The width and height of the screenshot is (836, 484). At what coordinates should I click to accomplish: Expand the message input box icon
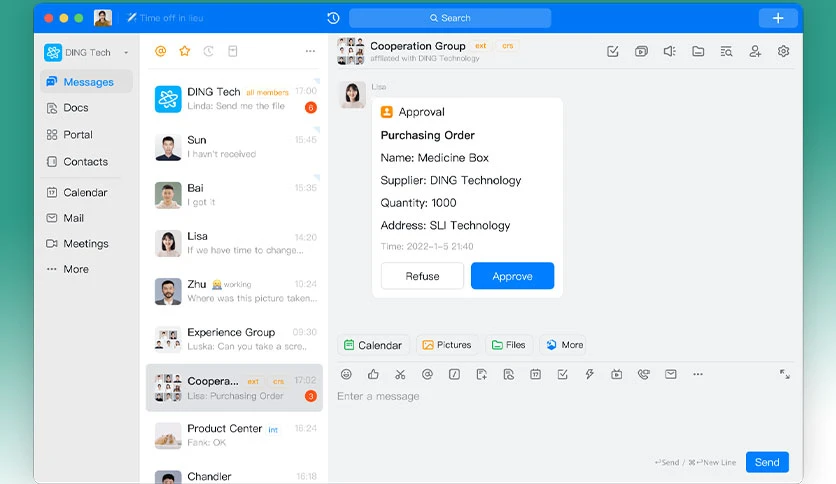coord(784,374)
